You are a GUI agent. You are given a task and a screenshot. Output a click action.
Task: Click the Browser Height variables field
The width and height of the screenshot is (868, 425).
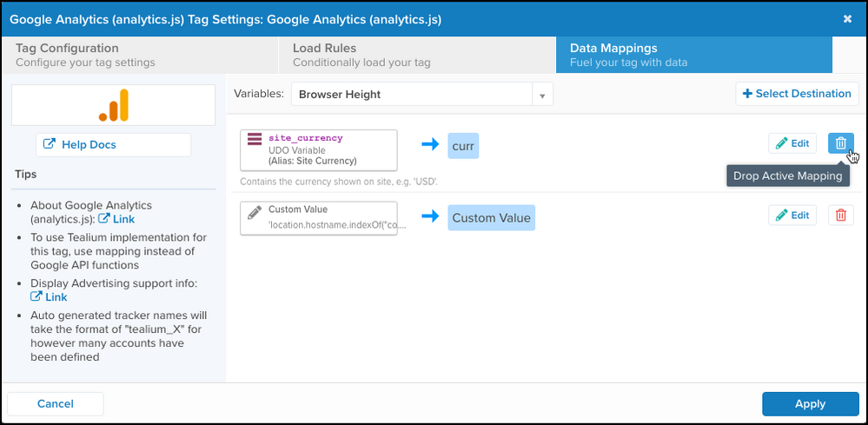click(x=411, y=95)
